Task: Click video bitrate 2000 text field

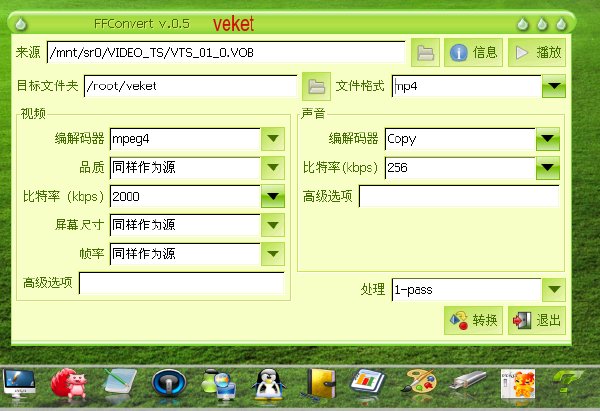Action: tap(185, 196)
